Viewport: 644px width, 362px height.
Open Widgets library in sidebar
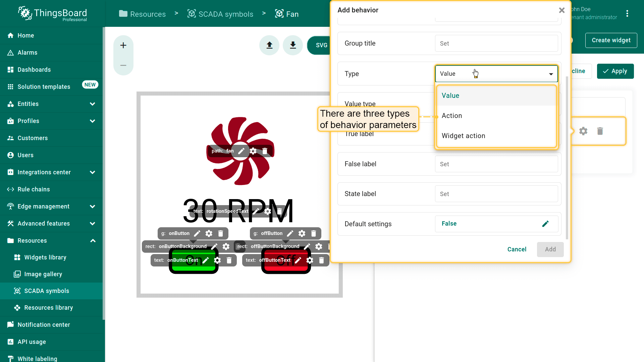(45, 257)
